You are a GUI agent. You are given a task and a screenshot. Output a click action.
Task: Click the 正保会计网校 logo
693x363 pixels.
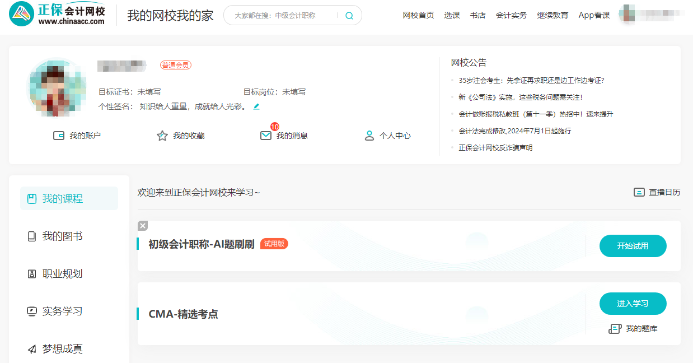point(57,14)
